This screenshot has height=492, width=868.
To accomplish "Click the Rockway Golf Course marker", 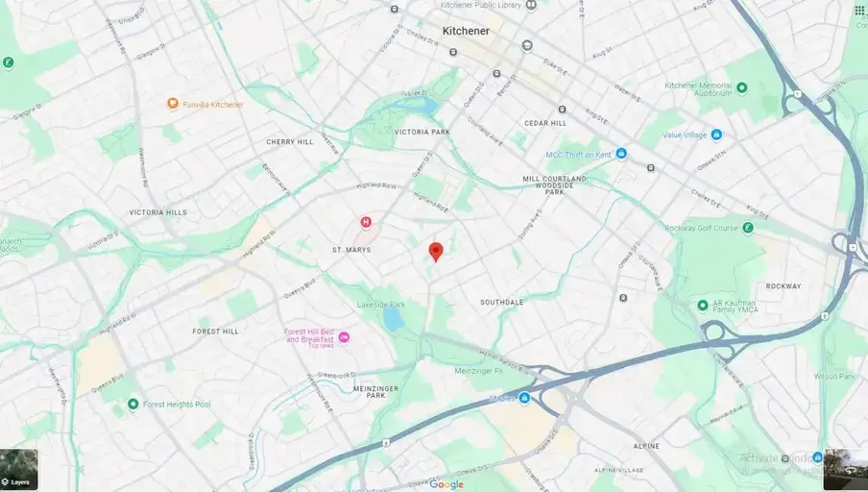I will (748, 228).
